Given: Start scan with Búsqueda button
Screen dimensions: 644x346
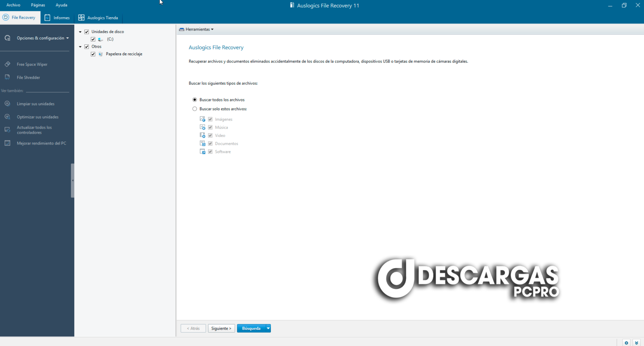Looking at the screenshot, I should click(x=251, y=328).
